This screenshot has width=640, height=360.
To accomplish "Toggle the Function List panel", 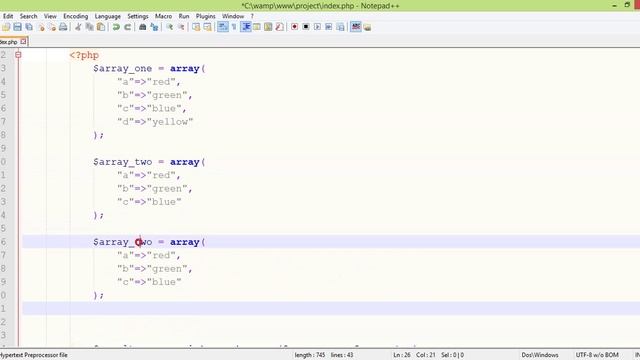I will click(x=280, y=27).
